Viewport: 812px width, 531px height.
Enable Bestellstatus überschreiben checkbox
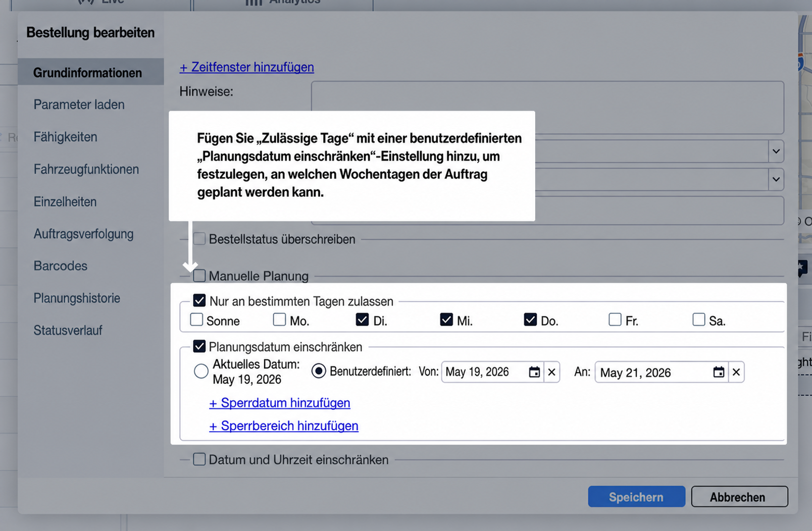coord(199,239)
